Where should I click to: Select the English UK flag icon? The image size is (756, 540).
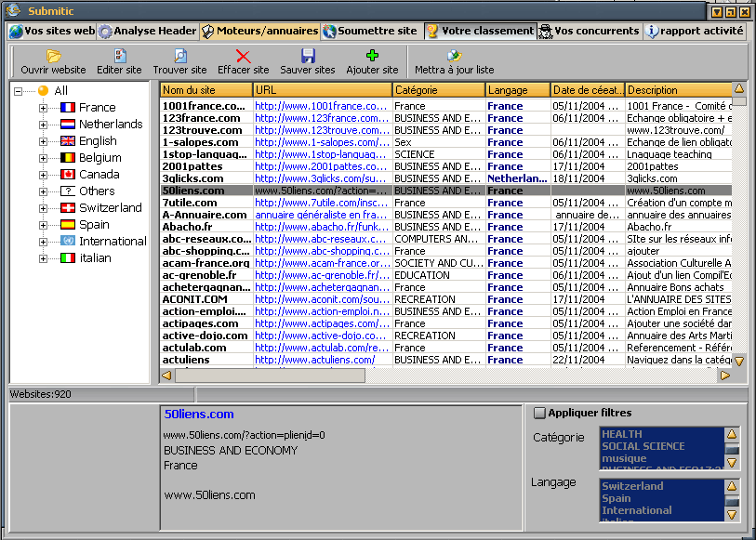pos(68,141)
